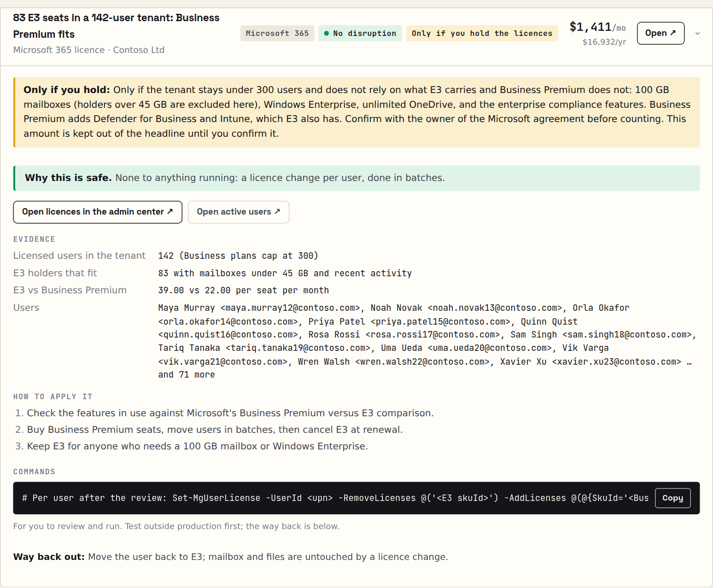The image size is (713, 588).
Task: Click the Users label in evidence
Action: click(x=26, y=308)
